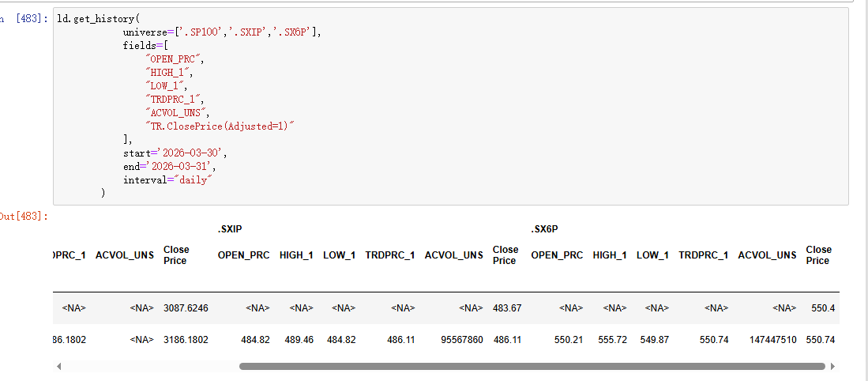Click the start='2026-03-30' code line

tap(175, 153)
